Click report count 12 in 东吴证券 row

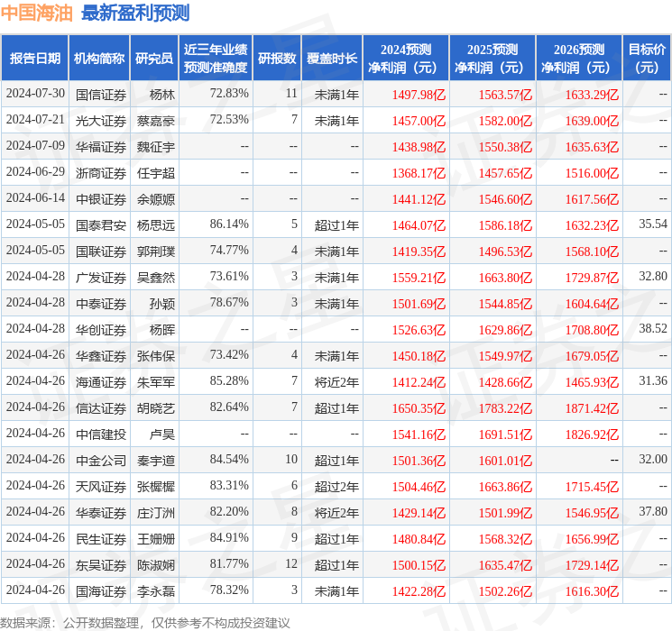[x=291, y=563]
